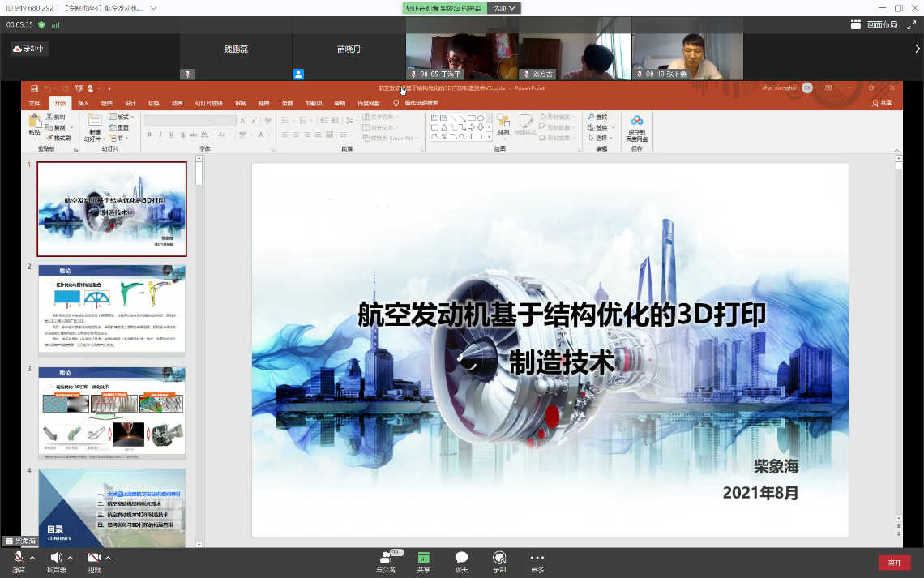Open the 插入 ribbon tab

click(x=83, y=103)
